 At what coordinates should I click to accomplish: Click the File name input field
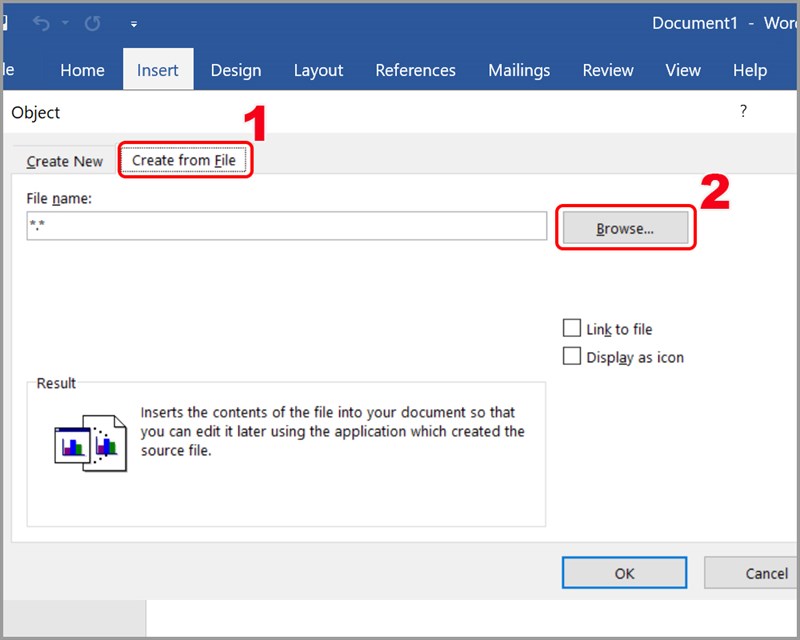click(286, 226)
